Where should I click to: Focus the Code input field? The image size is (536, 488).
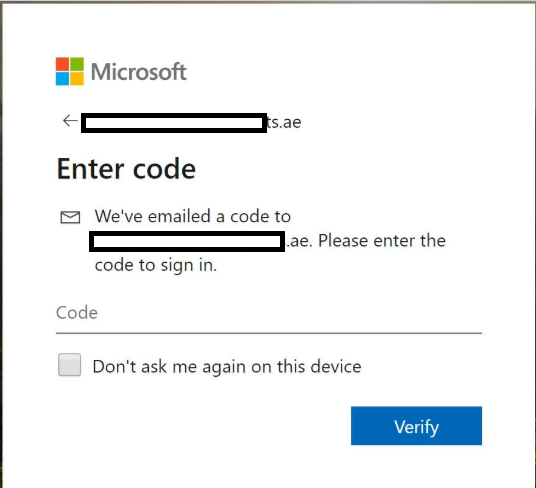(269, 316)
